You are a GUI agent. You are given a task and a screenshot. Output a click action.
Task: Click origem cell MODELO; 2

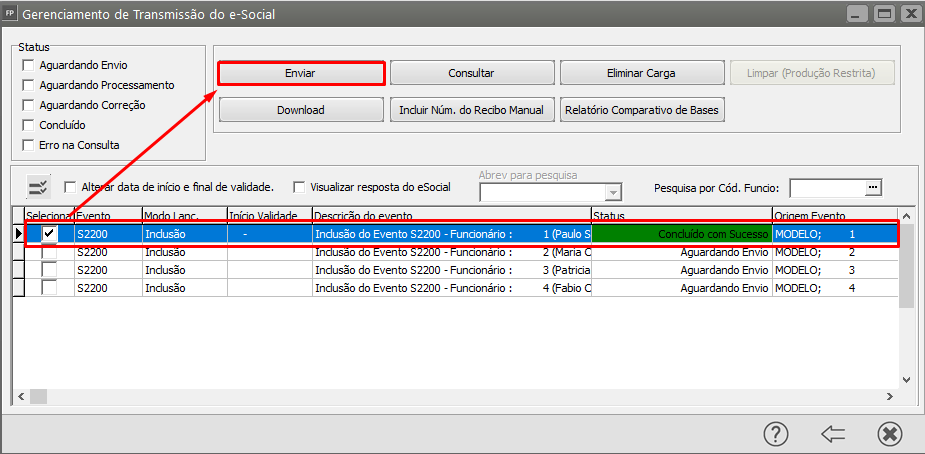835,252
